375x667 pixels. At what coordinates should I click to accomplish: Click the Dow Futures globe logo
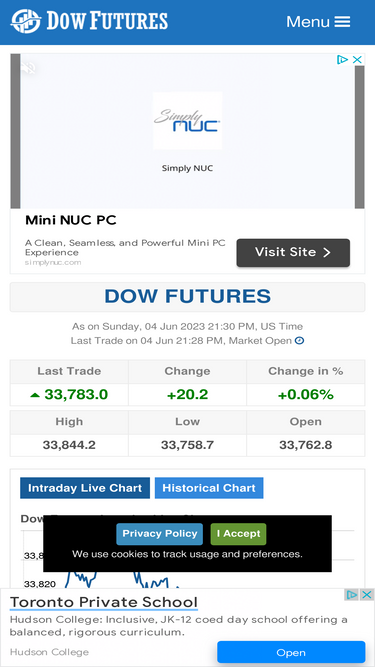click(x=26, y=21)
